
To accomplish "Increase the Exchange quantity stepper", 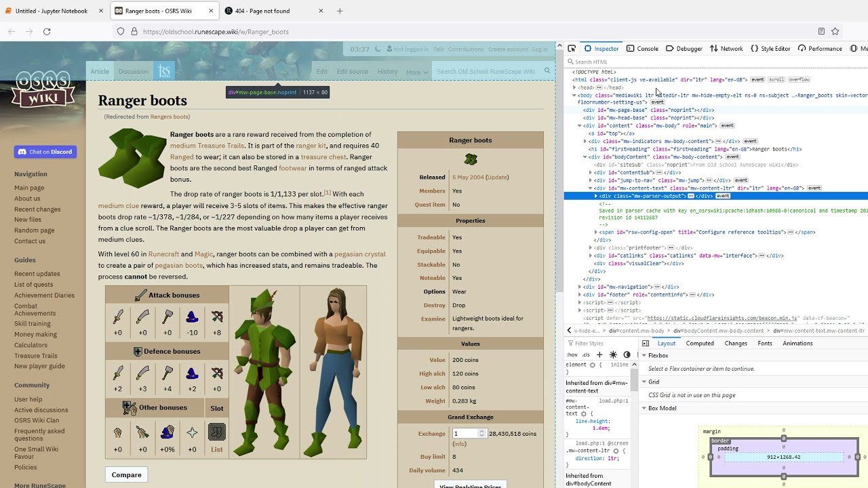I will (482, 431).
